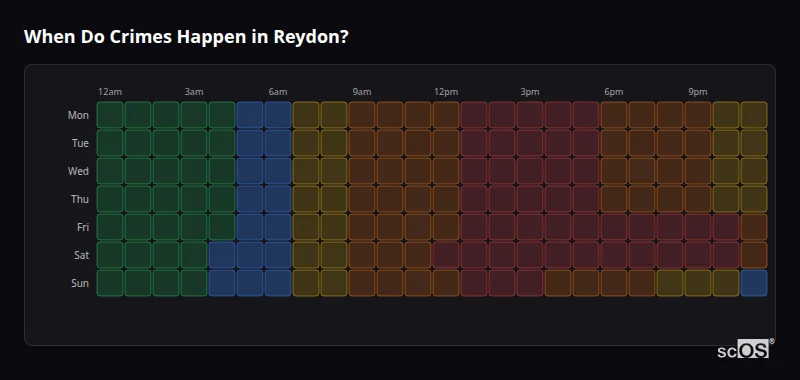
Task: Select the Sunday 6pm orange heatmap cell
Action: (x=614, y=283)
